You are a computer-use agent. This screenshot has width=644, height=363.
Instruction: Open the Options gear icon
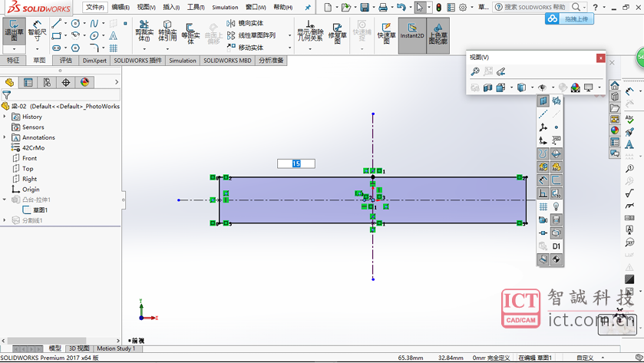[x=463, y=8]
